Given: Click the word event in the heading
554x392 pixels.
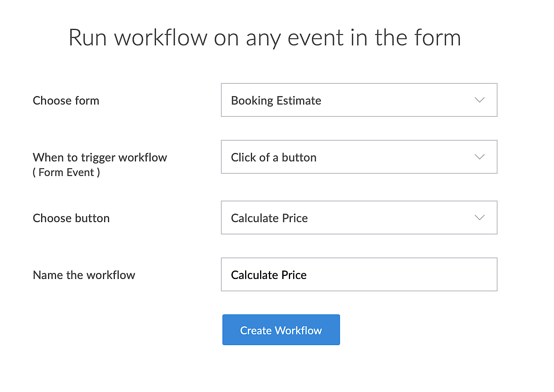Looking at the screenshot, I should 315,38.
